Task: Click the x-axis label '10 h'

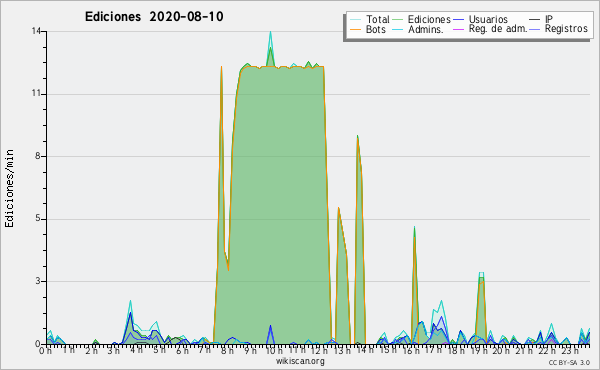Action: [x=274, y=351]
